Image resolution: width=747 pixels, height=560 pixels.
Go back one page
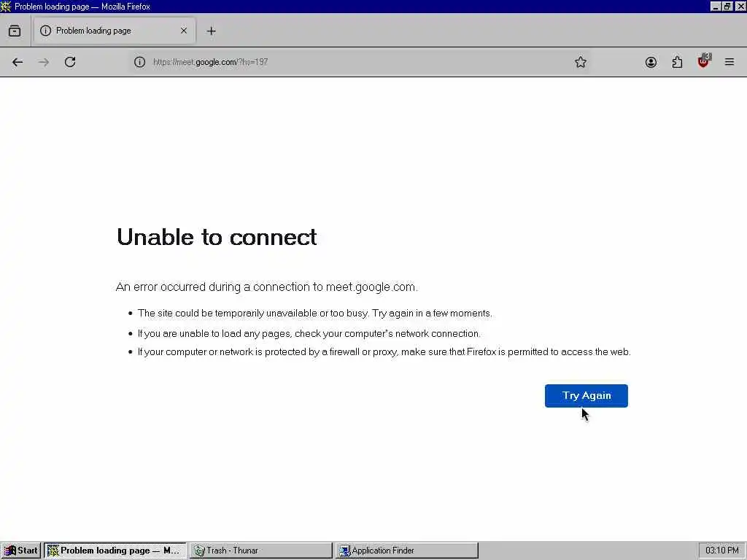(x=18, y=62)
